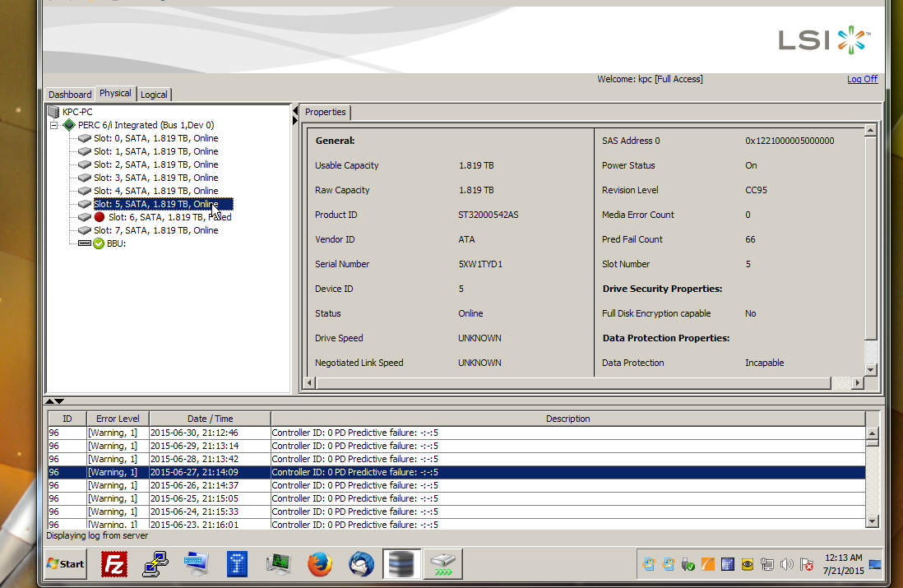Click the safely remove hardware tray icon
Screen dimensions: 903x588
(x=688, y=564)
